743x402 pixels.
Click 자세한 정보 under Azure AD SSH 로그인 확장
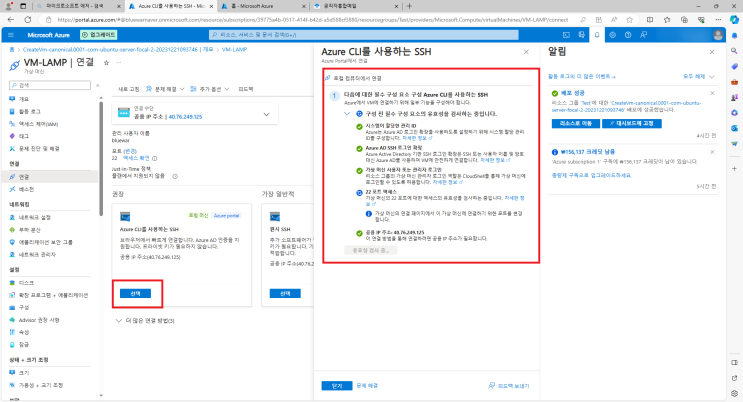tap(495, 160)
